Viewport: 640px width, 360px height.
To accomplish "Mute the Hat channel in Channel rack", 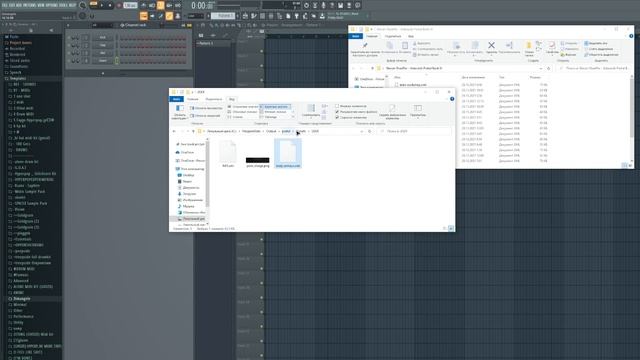I will point(69,53).
